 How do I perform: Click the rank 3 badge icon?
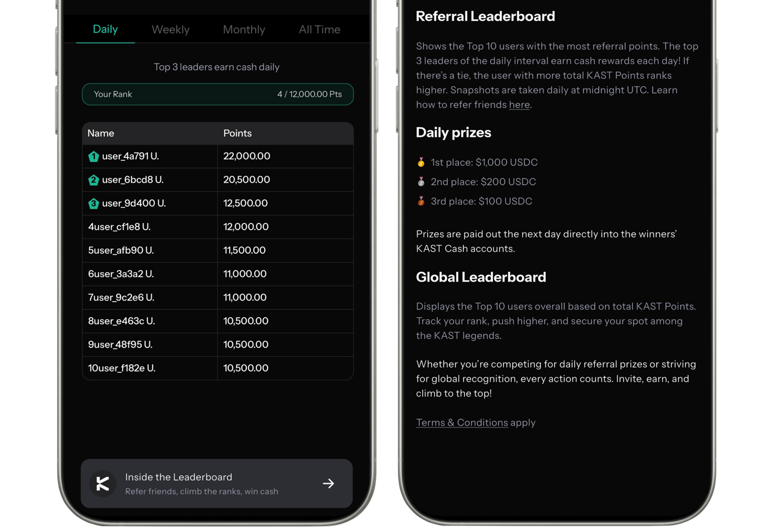click(x=94, y=203)
